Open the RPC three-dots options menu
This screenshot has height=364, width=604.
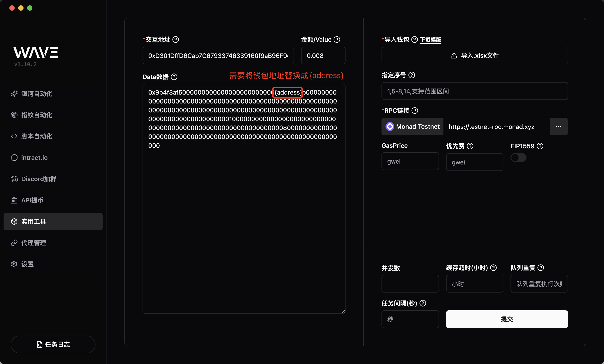pos(558,127)
